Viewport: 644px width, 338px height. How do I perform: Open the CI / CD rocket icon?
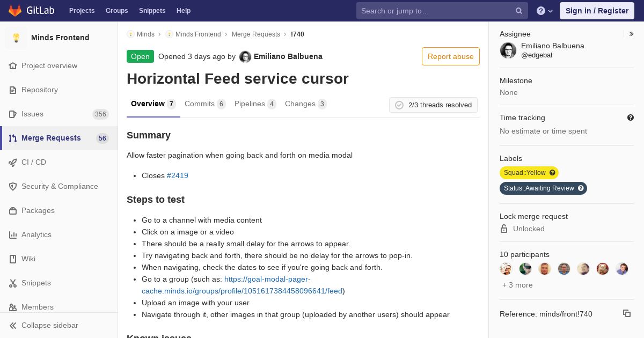coord(13,162)
